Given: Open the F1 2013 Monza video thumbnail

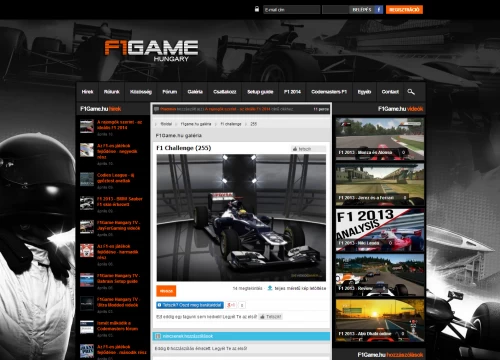Looking at the screenshot, I should pos(380,139).
